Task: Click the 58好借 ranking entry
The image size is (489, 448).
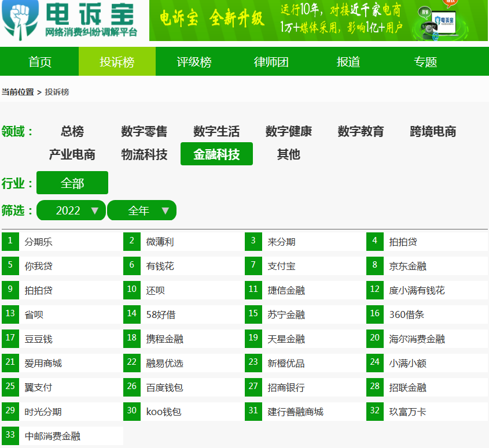Action: point(184,314)
